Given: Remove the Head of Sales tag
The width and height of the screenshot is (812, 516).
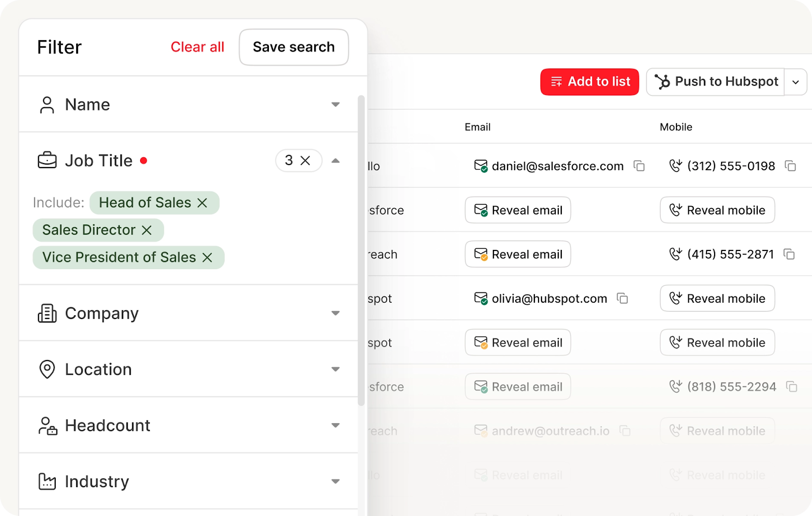Looking at the screenshot, I should point(202,203).
